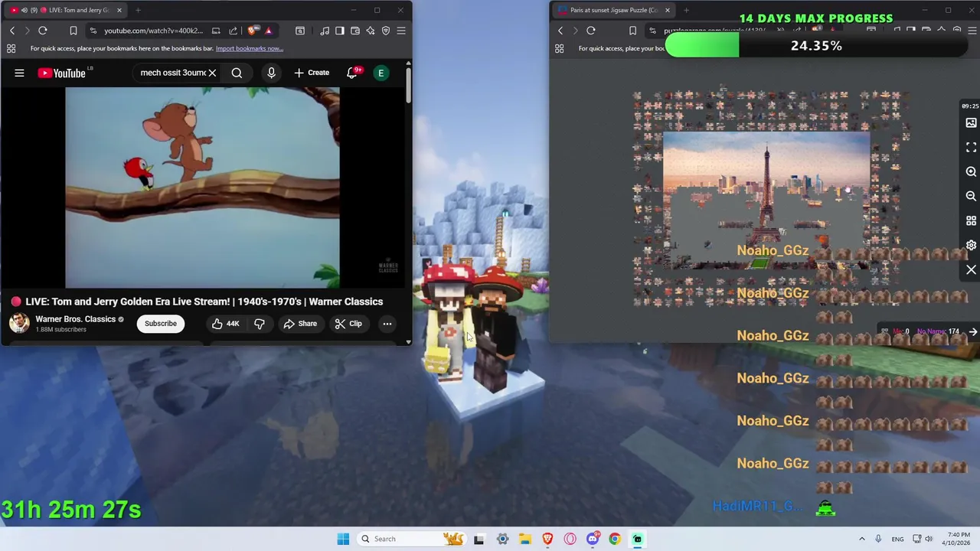Click the Create button on YouTube
The image size is (980, 551).
(312, 73)
